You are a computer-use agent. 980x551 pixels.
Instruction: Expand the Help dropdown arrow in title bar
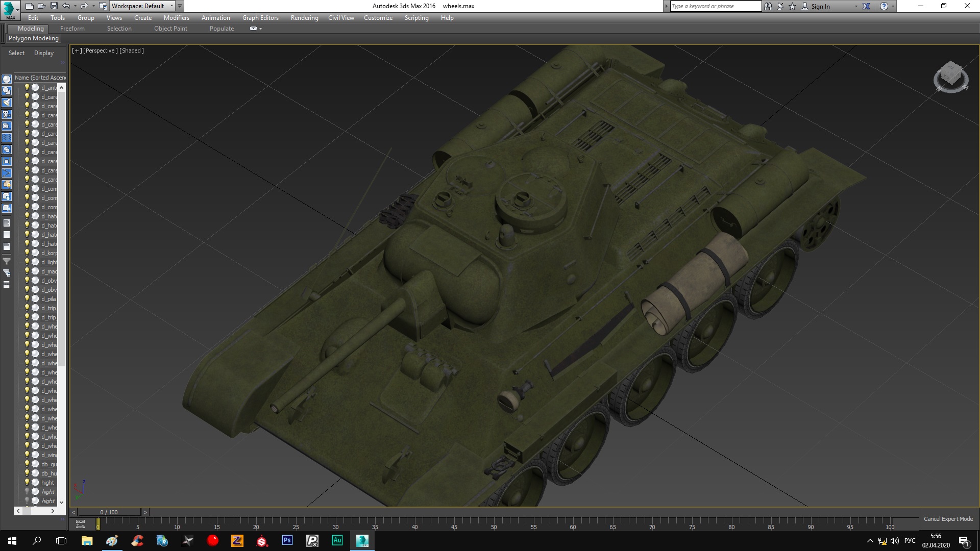click(x=893, y=6)
